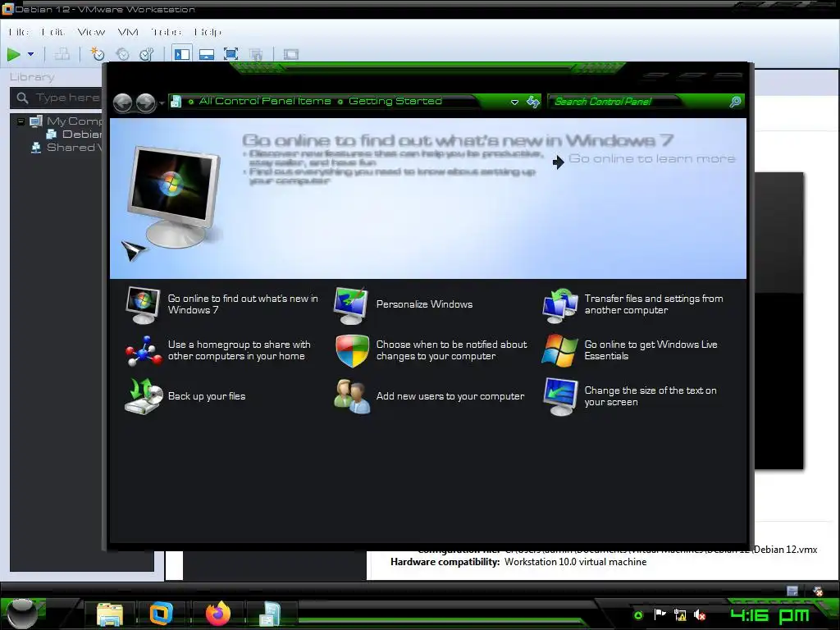840x630 pixels.
Task: Click the 4:16 pm taskbar clock
Action: (769, 615)
